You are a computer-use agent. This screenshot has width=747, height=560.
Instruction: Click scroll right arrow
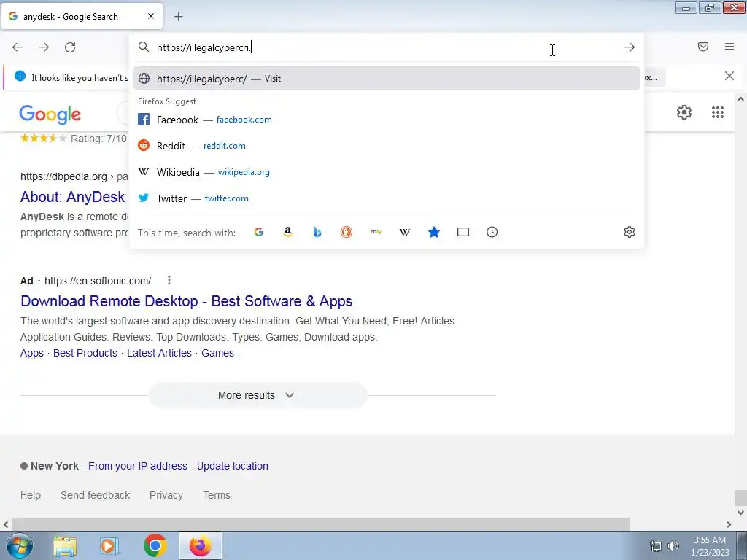click(729, 524)
